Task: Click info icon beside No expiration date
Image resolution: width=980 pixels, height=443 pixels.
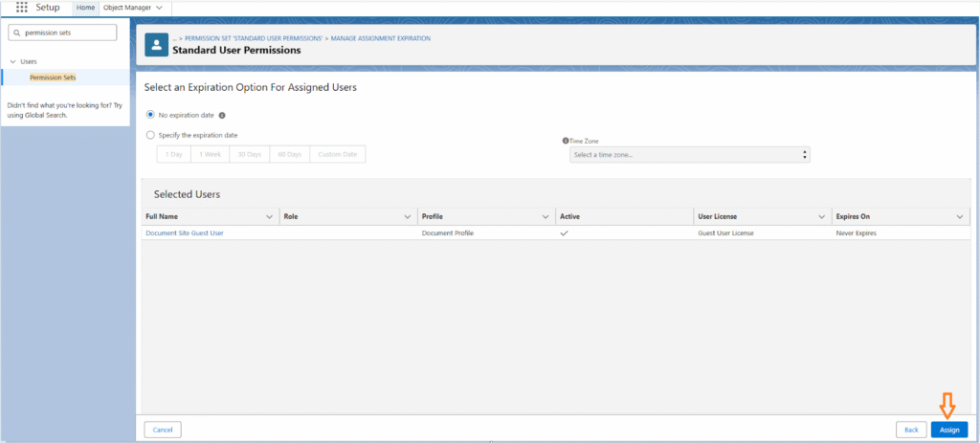Action: (222, 115)
